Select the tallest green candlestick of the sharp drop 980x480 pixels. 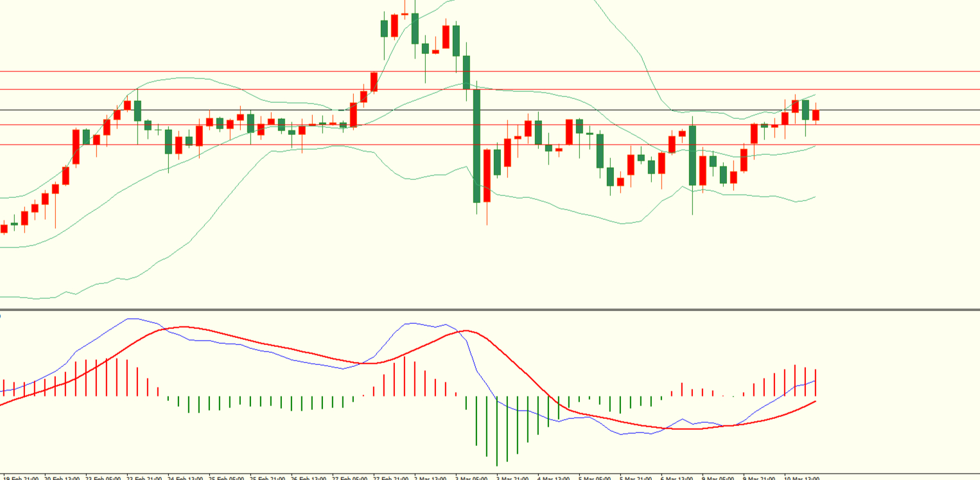[477, 146]
